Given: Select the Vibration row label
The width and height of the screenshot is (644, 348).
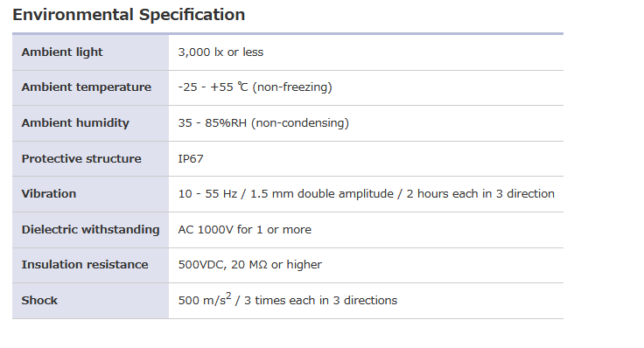Looking at the screenshot, I should pyautogui.click(x=49, y=194).
